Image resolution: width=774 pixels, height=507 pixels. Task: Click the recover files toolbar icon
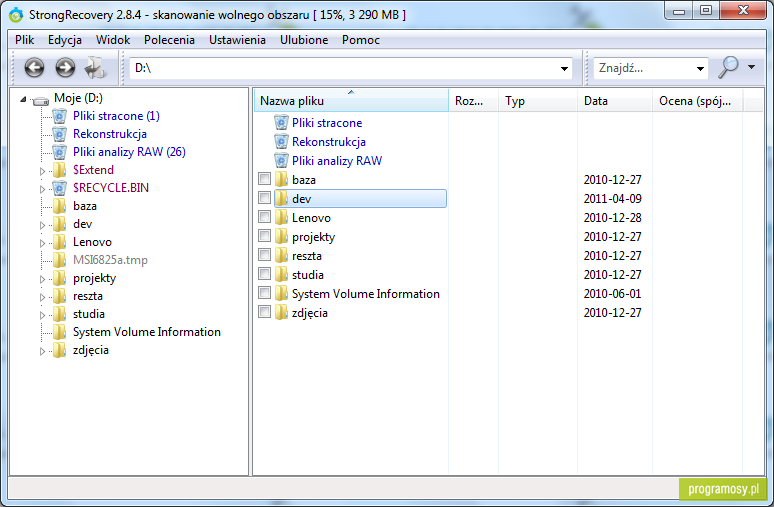pyautogui.click(x=95, y=68)
